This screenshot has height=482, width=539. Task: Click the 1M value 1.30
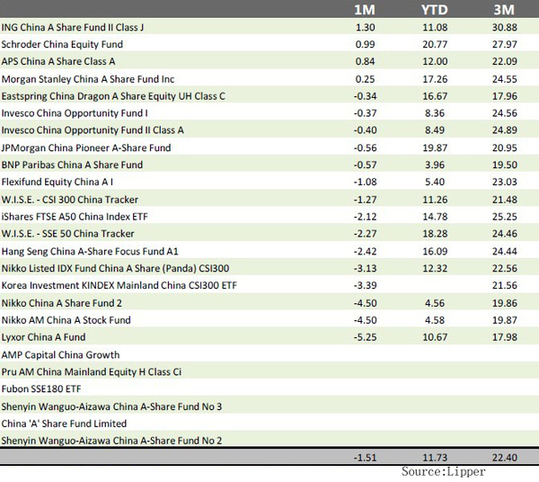pos(365,28)
